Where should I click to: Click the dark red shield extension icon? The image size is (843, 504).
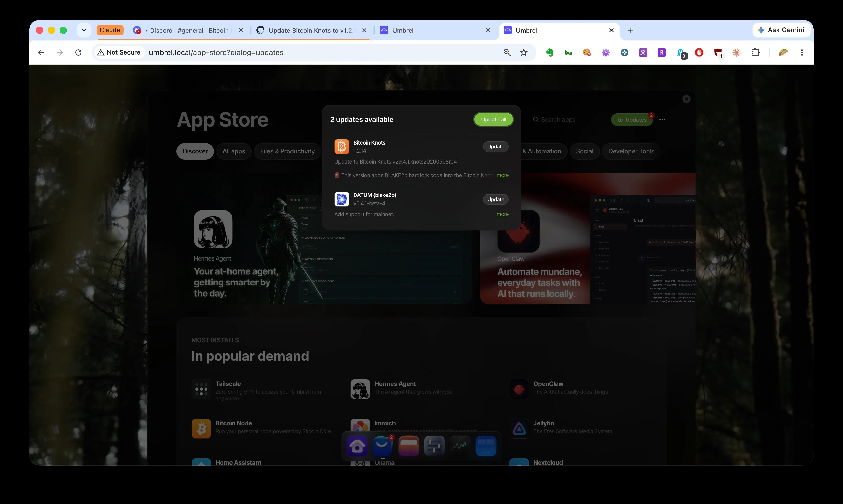[x=718, y=53]
